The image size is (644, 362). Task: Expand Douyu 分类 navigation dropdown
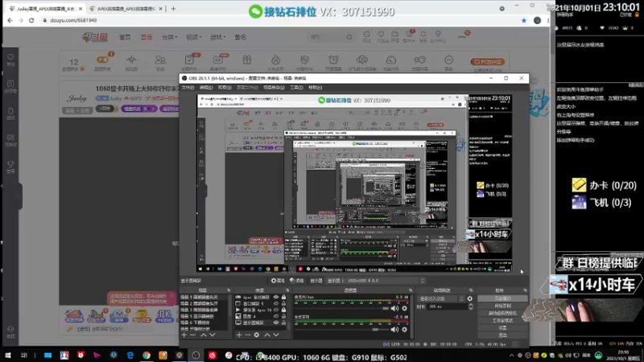(169, 37)
